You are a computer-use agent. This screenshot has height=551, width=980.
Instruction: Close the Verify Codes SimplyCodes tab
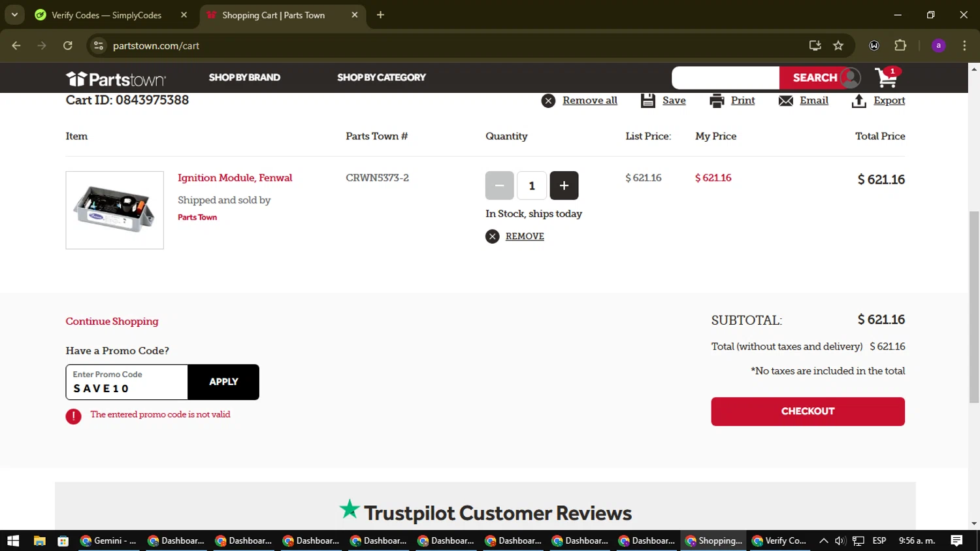(x=184, y=15)
